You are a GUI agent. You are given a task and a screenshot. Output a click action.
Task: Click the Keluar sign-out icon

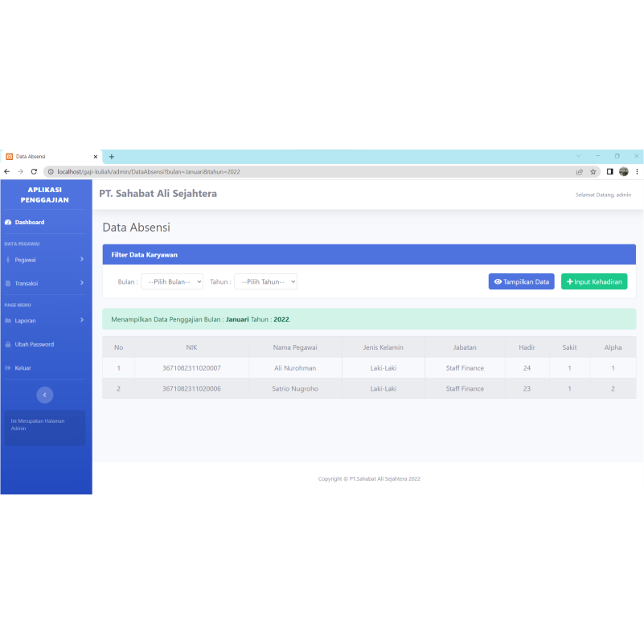(x=7, y=368)
